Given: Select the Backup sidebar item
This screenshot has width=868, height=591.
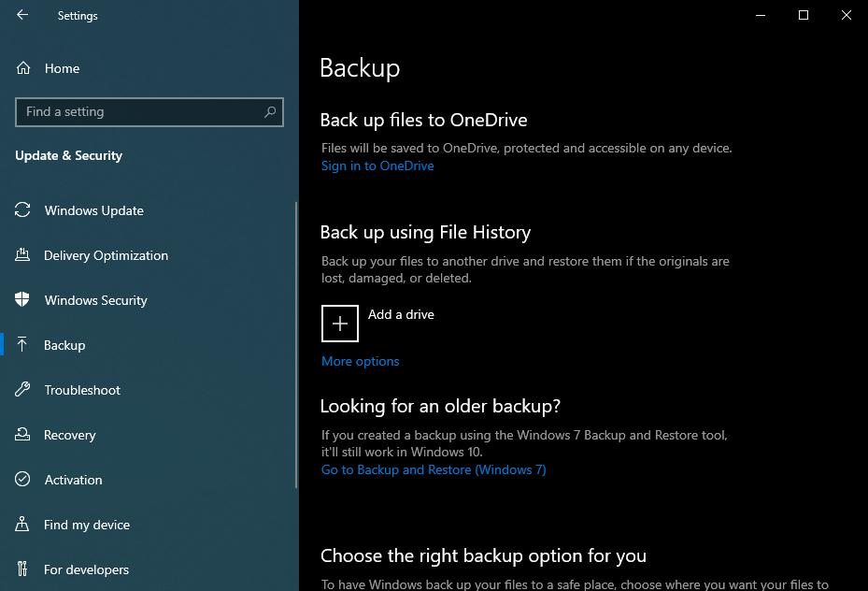Looking at the screenshot, I should [64, 345].
